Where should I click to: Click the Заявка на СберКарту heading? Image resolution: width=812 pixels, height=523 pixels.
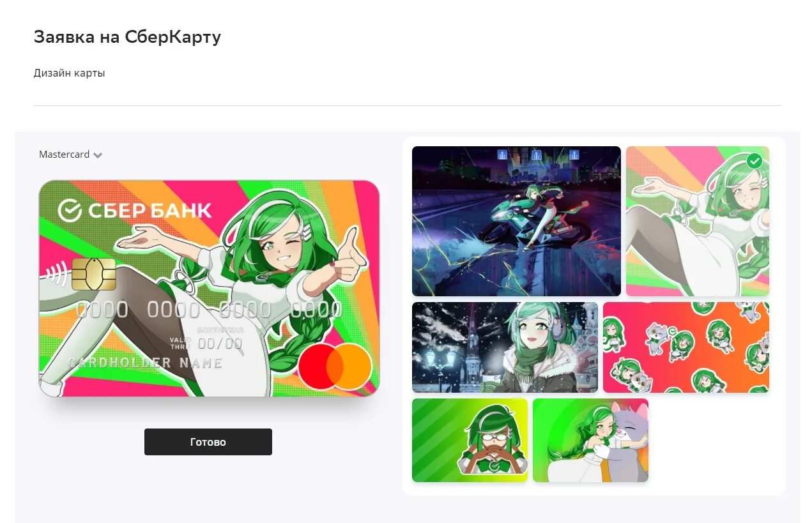coord(127,37)
